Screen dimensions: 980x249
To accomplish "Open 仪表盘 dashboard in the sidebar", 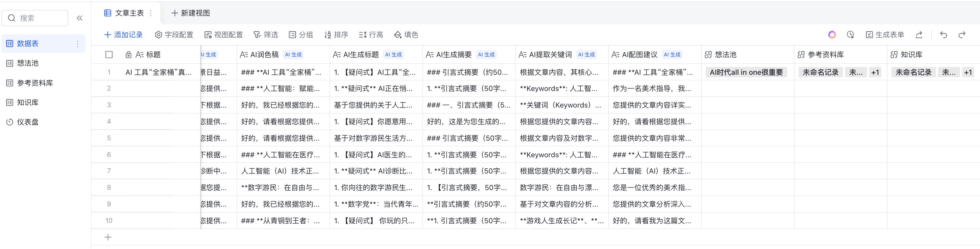I will (28, 122).
